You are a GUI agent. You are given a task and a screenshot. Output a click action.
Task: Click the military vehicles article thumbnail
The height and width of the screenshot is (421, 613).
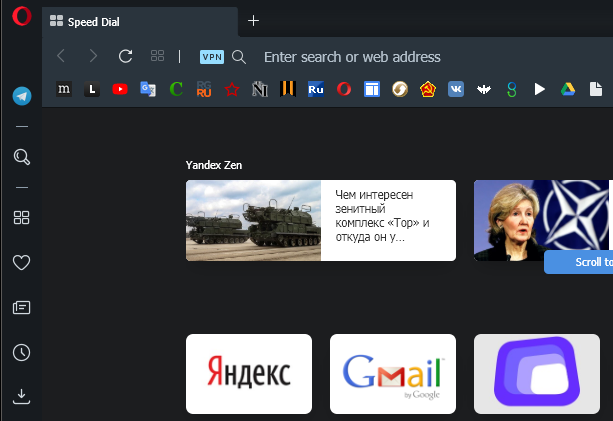click(x=253, y=220)
